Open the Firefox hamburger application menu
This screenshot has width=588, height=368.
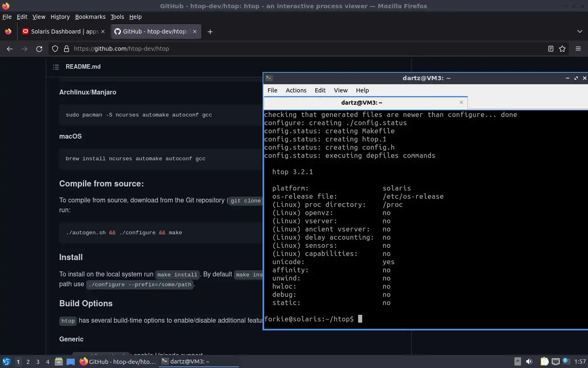click(578, 49)
